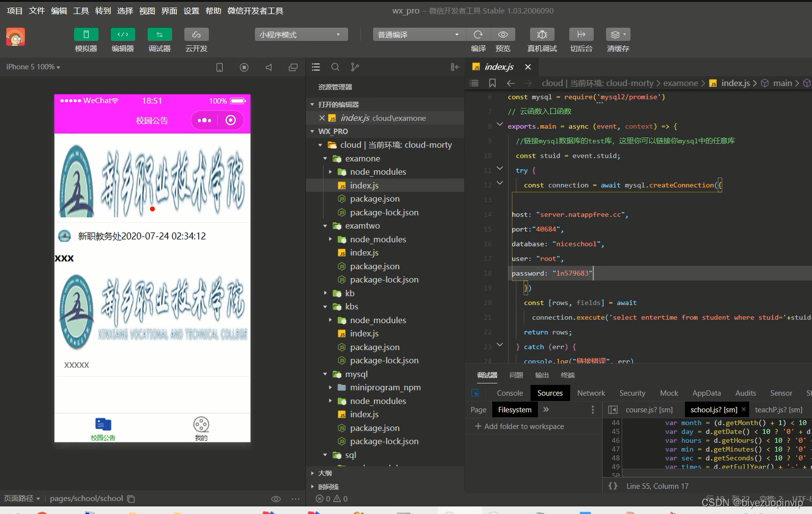Screen dimensions: 812x514
Task: Open the 工具 menu
Action: (81, 11)
